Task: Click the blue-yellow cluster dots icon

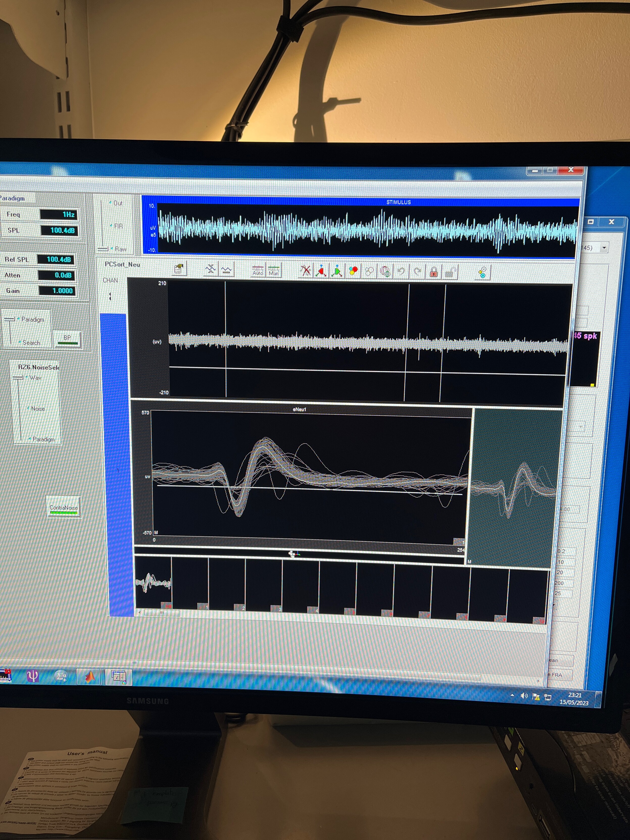Action: pos(482,272)
